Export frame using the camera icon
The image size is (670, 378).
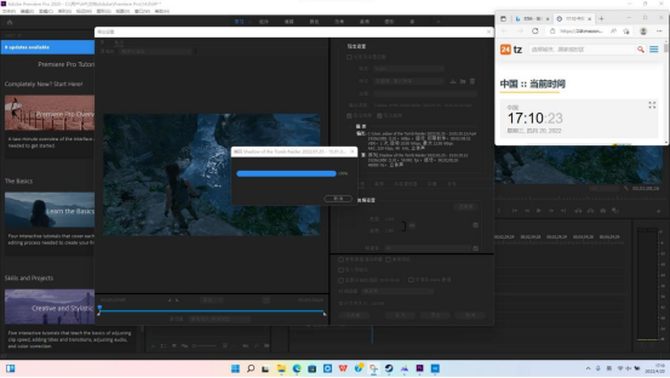click(x=603, y=211)
